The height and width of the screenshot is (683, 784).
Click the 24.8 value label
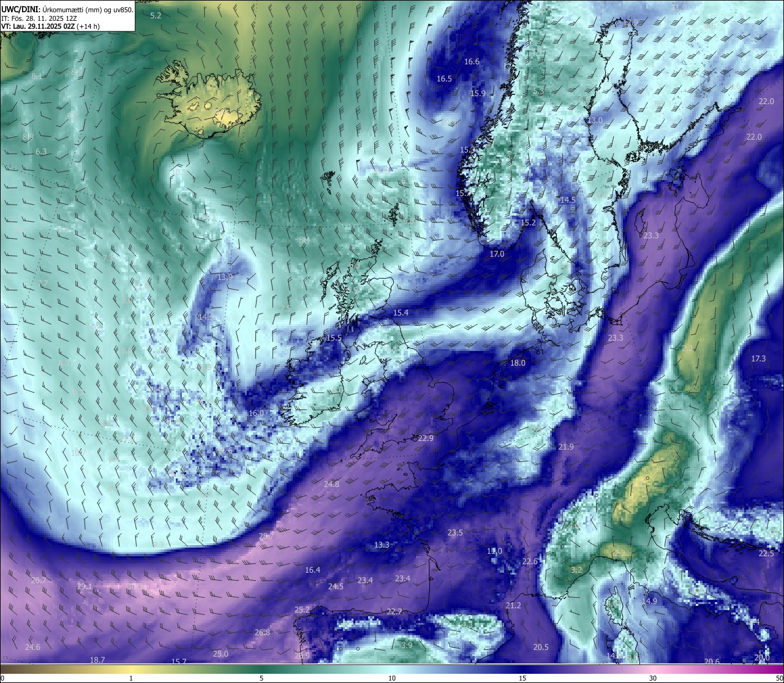(x=331, y=484)
